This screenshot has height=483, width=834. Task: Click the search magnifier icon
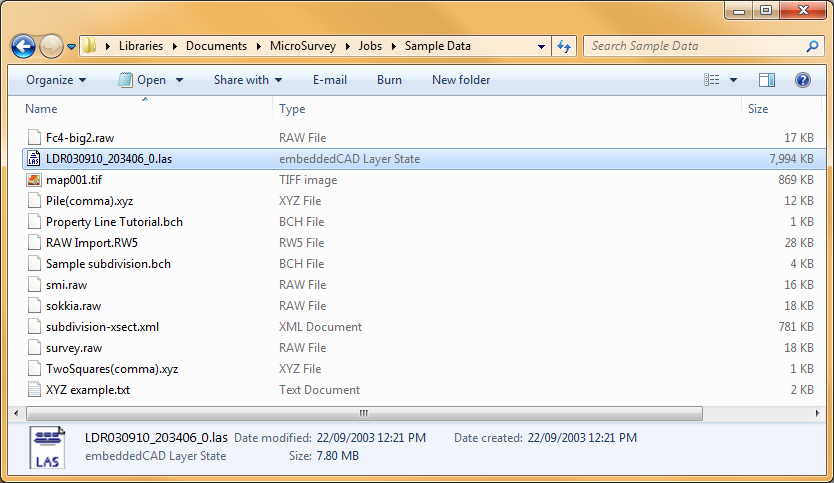tap(812, 46)
